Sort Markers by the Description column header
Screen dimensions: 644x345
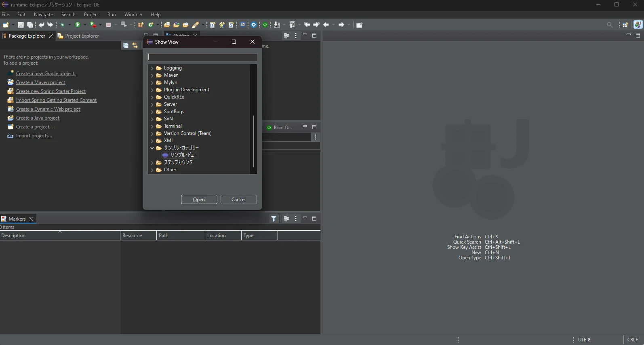coord(60,236)
